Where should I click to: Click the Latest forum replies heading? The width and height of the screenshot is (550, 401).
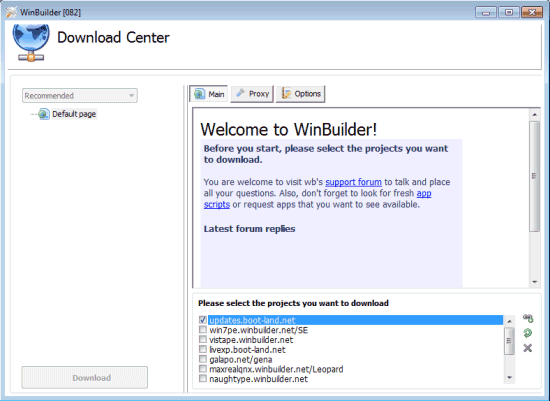(249, 229)
